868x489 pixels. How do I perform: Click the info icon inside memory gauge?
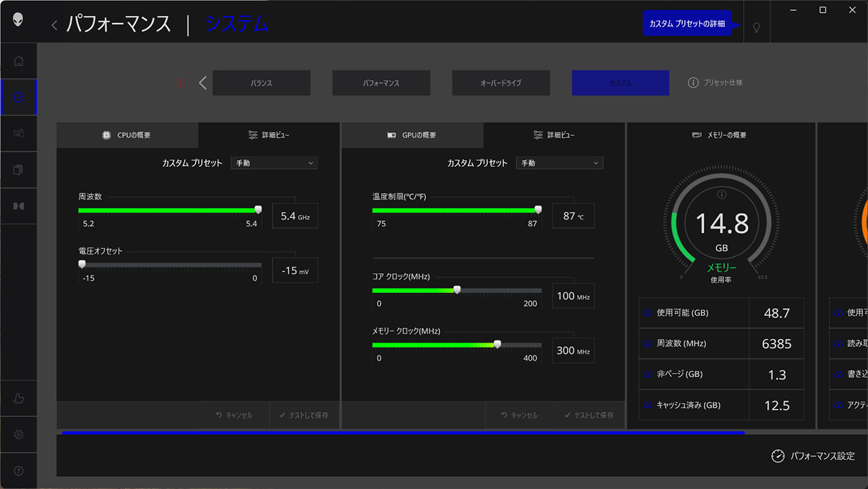(722, 195)
